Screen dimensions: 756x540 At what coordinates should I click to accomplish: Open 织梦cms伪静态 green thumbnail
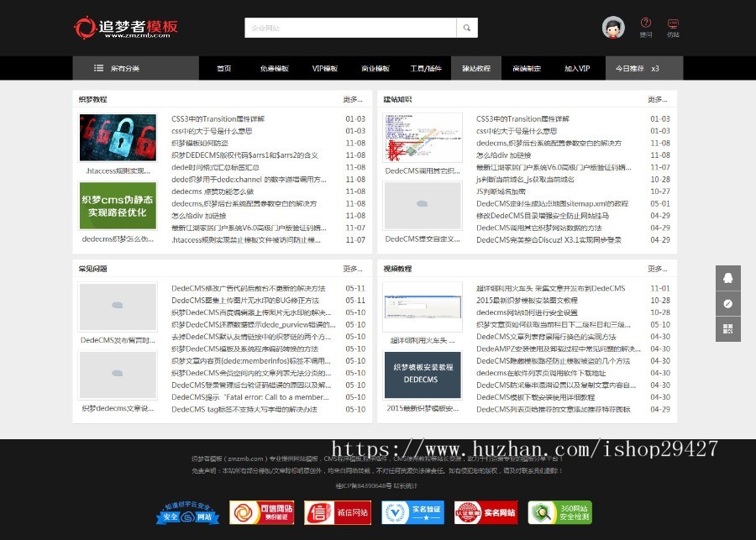click(118, 206)
